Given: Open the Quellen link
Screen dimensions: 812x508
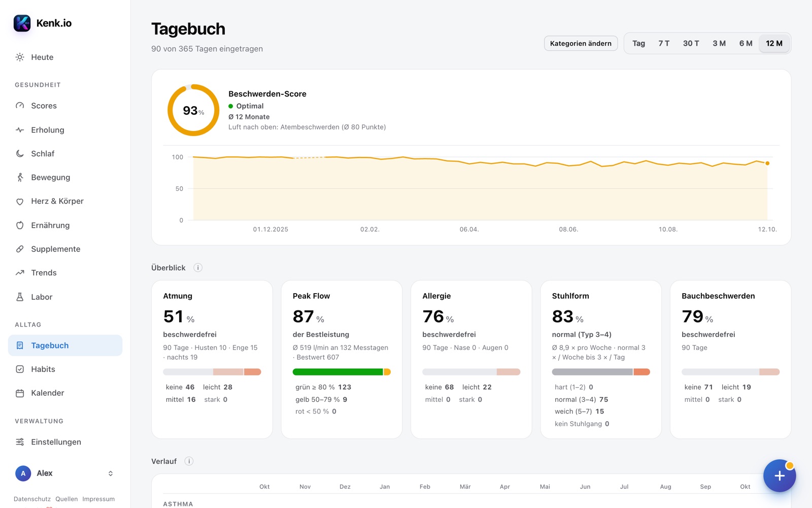Looking at the screenshot, I should click(66, 499).
